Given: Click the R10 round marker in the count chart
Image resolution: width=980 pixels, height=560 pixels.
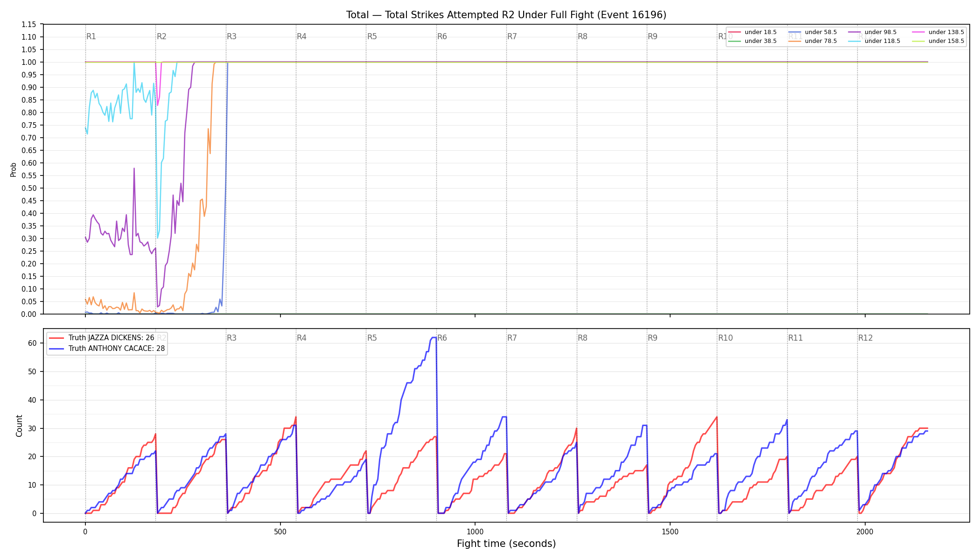Looking at the screenshot, I should [726, 338].
